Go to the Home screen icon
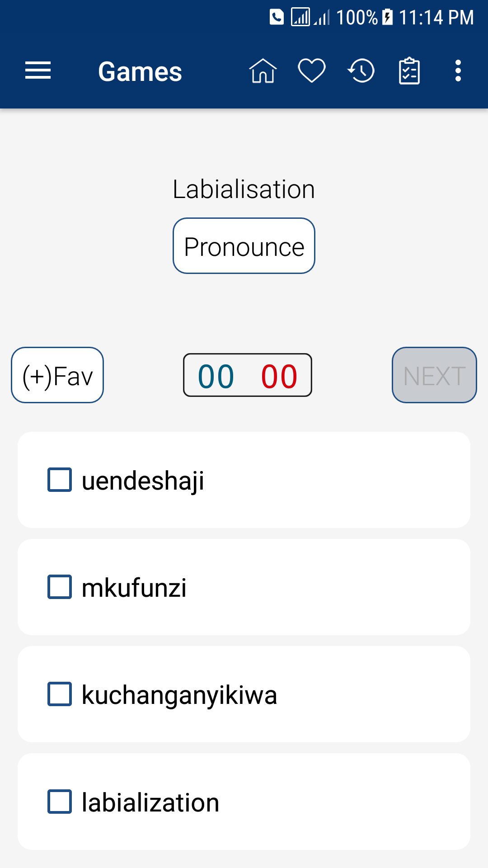The image size is (488, 868). (263, 71)
